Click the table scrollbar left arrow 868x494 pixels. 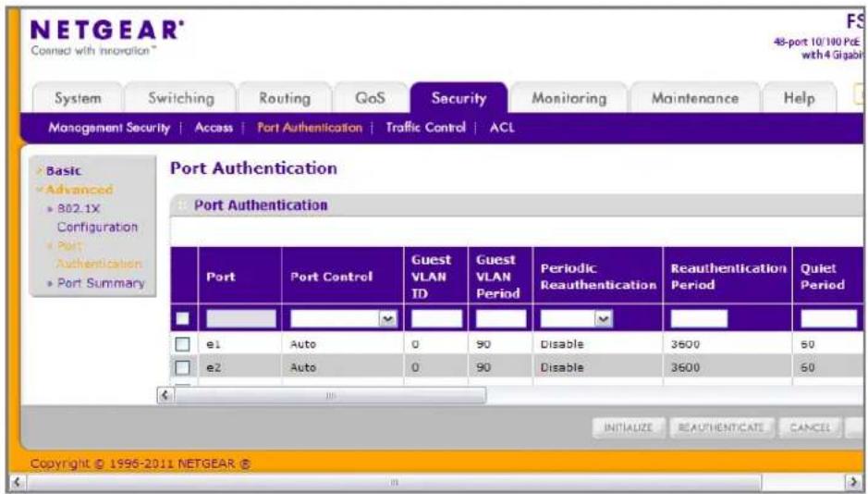[165, 395]
